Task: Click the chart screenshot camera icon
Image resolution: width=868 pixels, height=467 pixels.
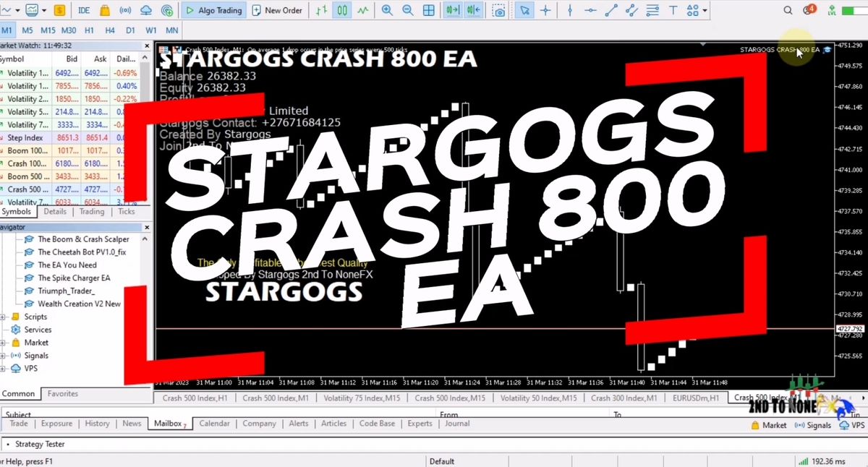Action: [499, 10]
